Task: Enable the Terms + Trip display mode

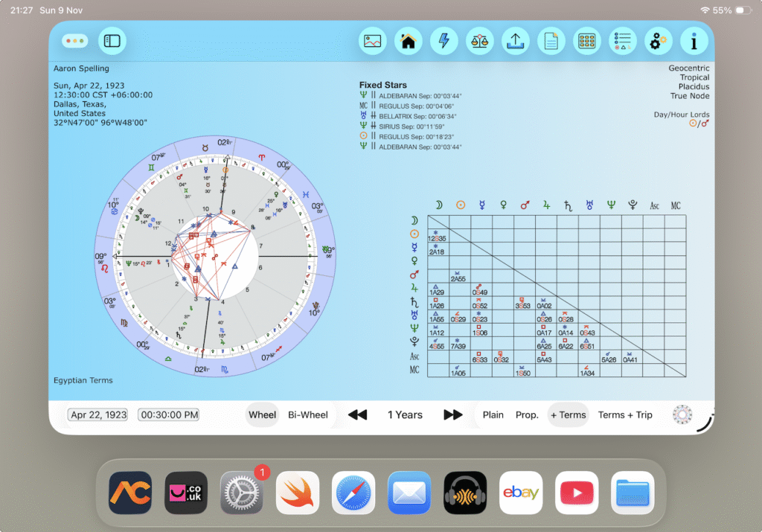Action: (x=625, y=414)
